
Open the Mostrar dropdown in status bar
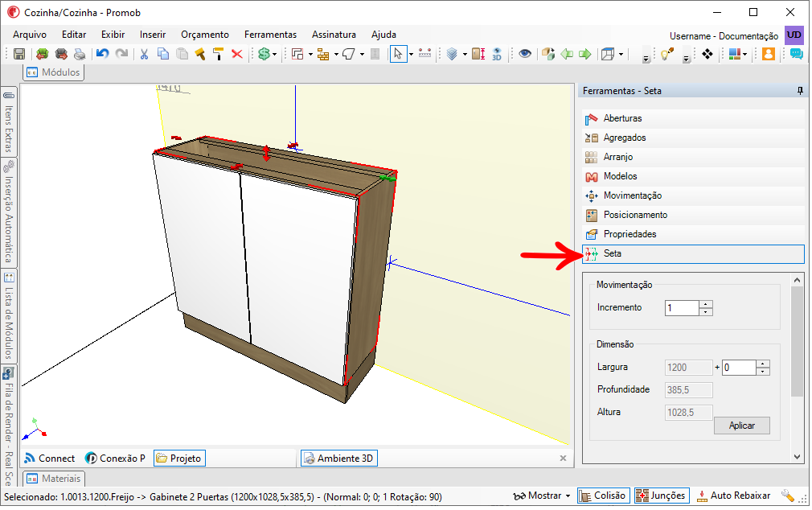[x=542, y=496]
